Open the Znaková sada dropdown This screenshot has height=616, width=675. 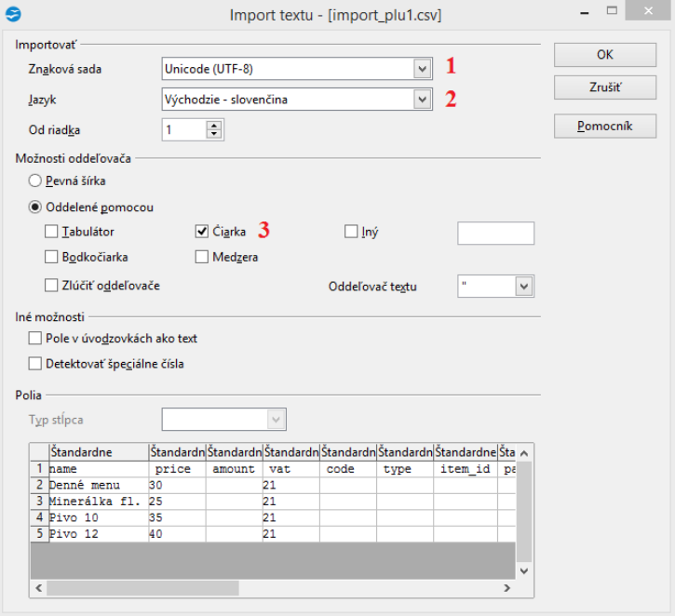(422, 68)
